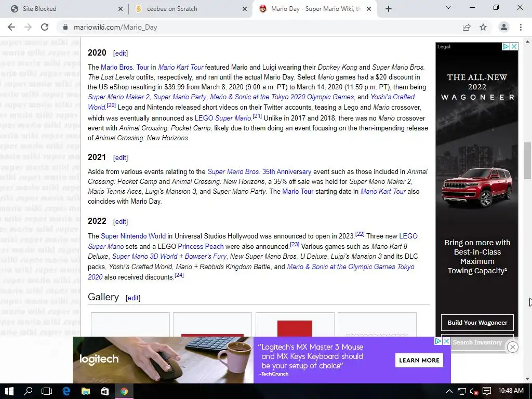Launch Microsoft Edge from taskbar
The width and height of the screenshot is (532, 399).
[x=66, y=391]
